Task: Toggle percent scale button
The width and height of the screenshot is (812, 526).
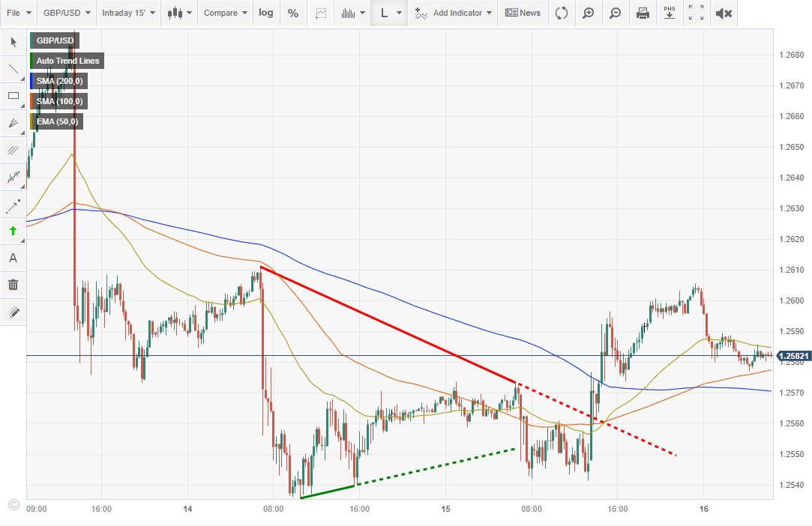Action: point(293,13)
